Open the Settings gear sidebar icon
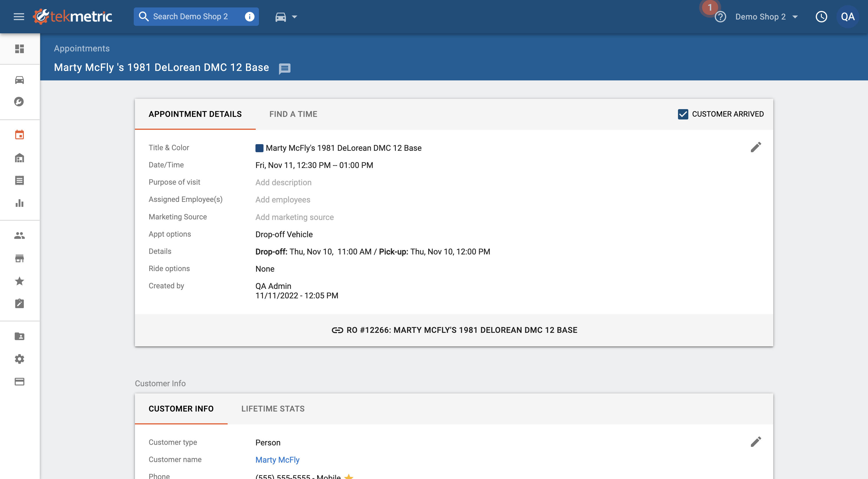The height and width of the screenshot is (479, 868). pyautogui.click(x=20, y=359)
